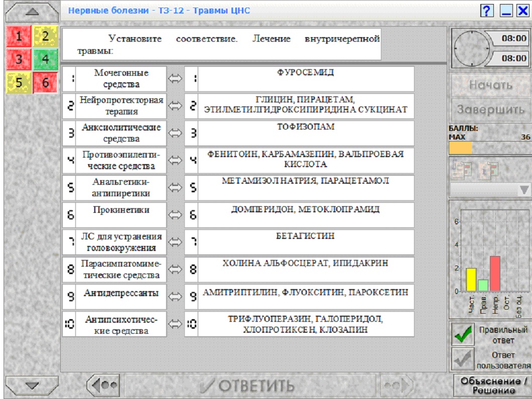Click the analog clock timer icon
Screen dimensions: 532x399
[x=472, y=49]
